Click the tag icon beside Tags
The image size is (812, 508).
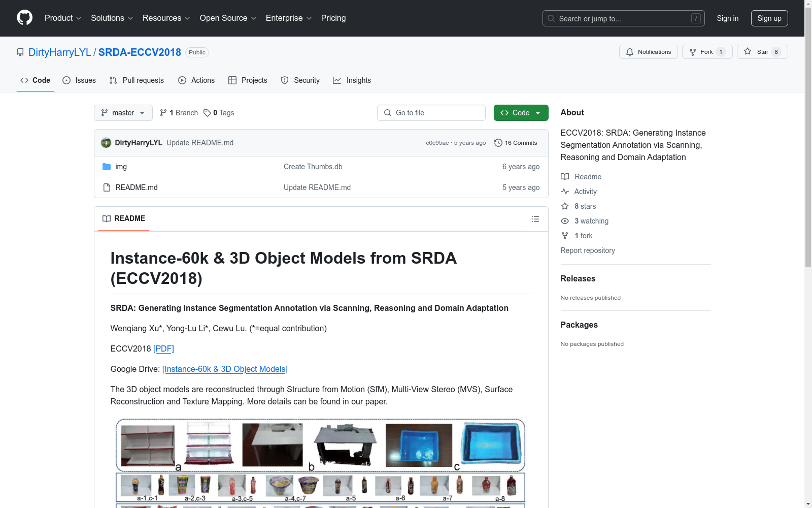pos(207,113)
